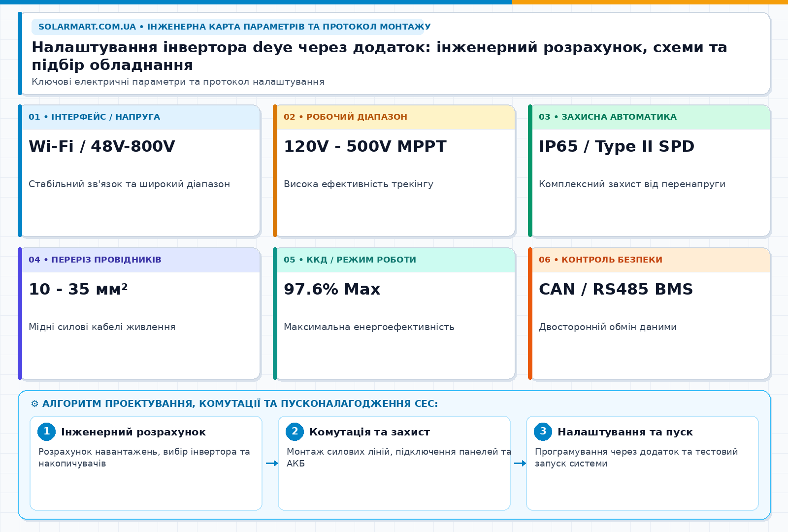Click text 'Двосторонній обмін даними'
Image resolution: width=788 pixels, height=532 pixels.
[608, 327]
